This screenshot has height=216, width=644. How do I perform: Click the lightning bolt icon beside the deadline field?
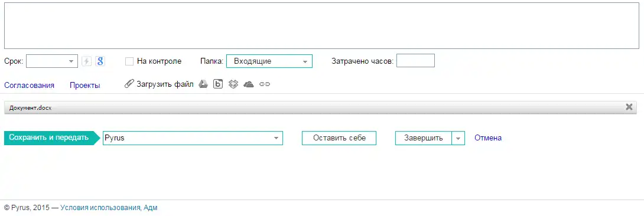point(86,61)
